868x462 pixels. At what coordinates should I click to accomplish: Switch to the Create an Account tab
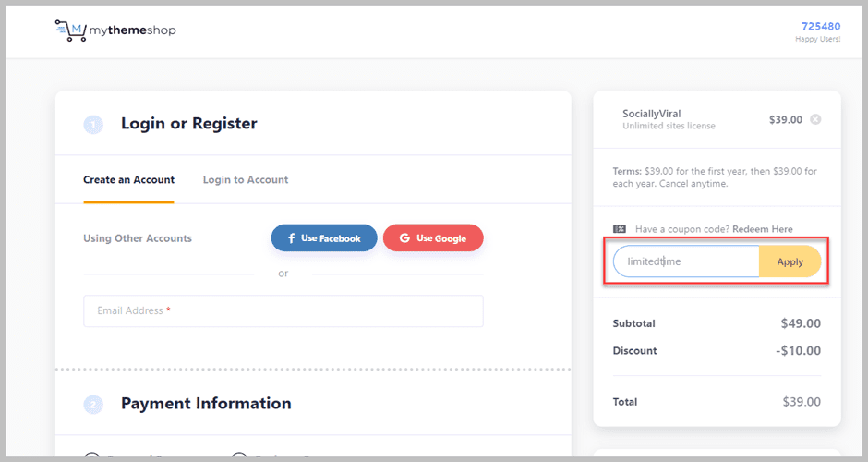[128, 180]
